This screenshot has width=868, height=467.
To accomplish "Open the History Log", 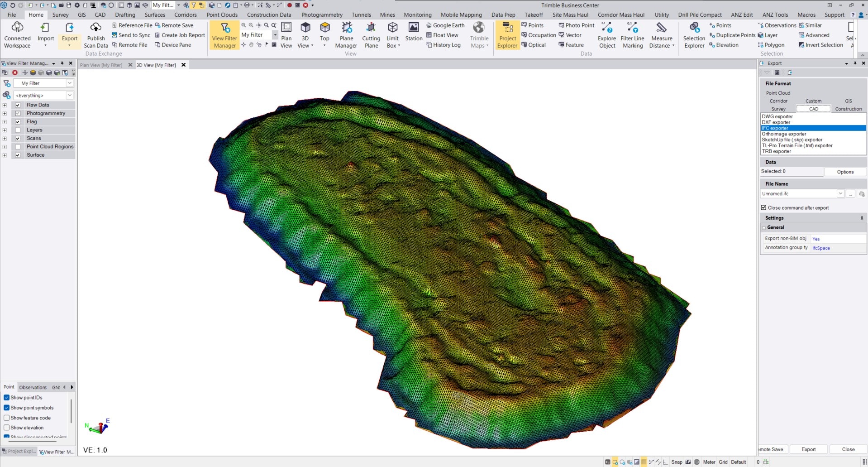I will (443, 45).
